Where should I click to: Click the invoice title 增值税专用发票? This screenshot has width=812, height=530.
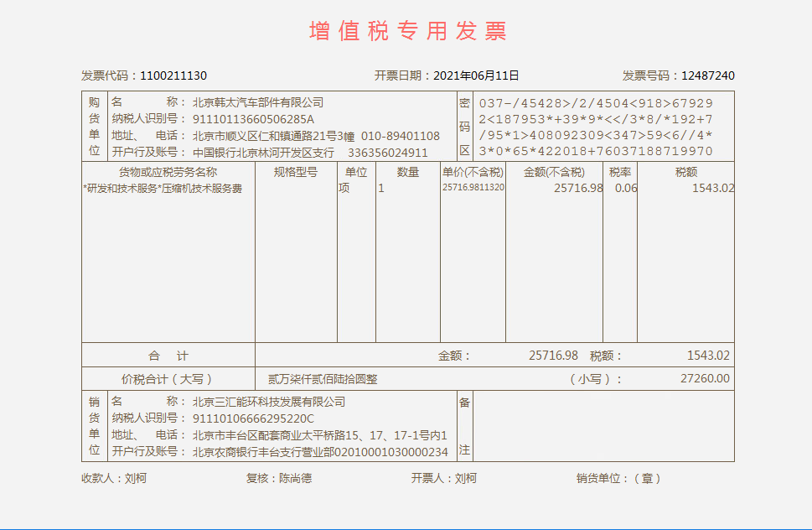(x=407, y=31)
